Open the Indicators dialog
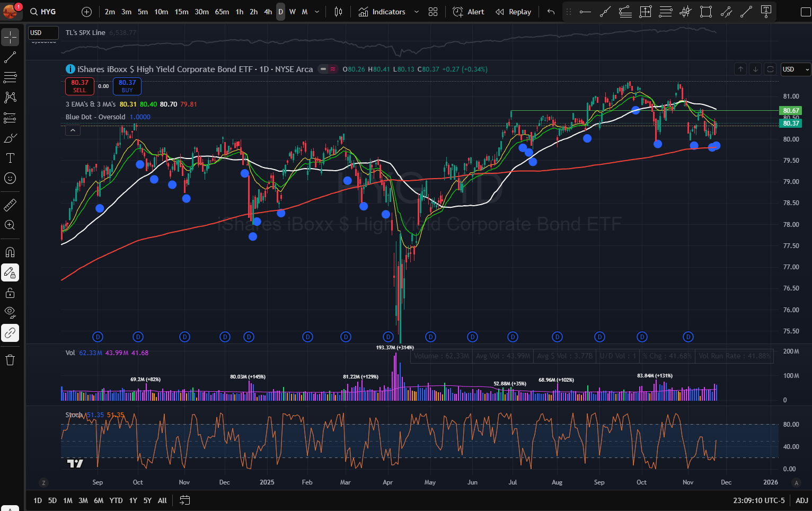Screen dimensions: 812x511 (382, 12)
